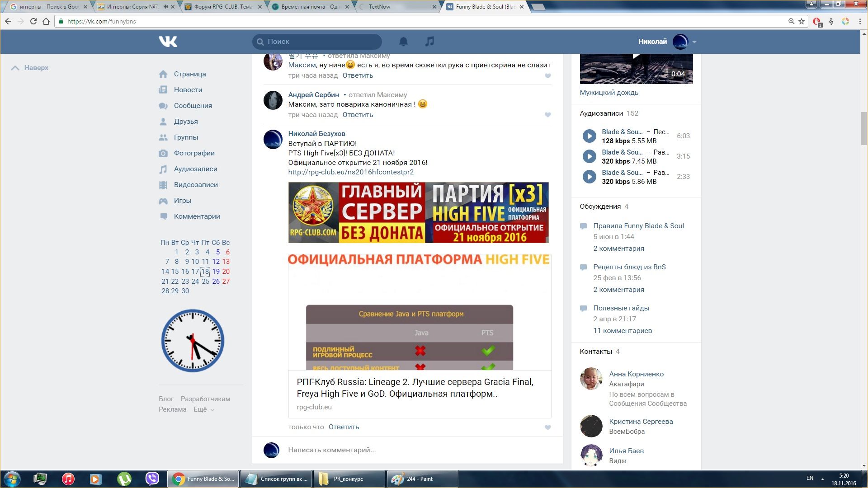The width and height of the screenshot is (868, 488).
Task: Open the notifications bell icon
Action: [x=403, y=42]
